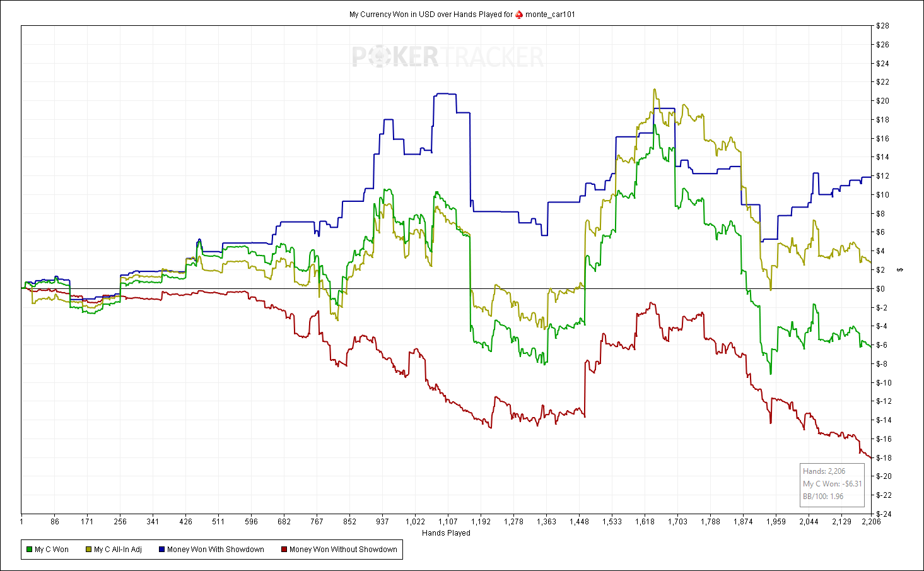Click the "767" x-axis tick label
924x571 pixels.
(x=317, y=522)
